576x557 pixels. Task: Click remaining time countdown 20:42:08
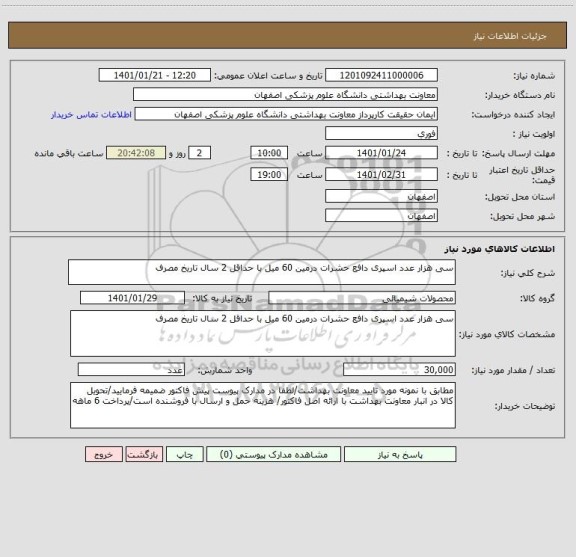click(x=136, y=153)
